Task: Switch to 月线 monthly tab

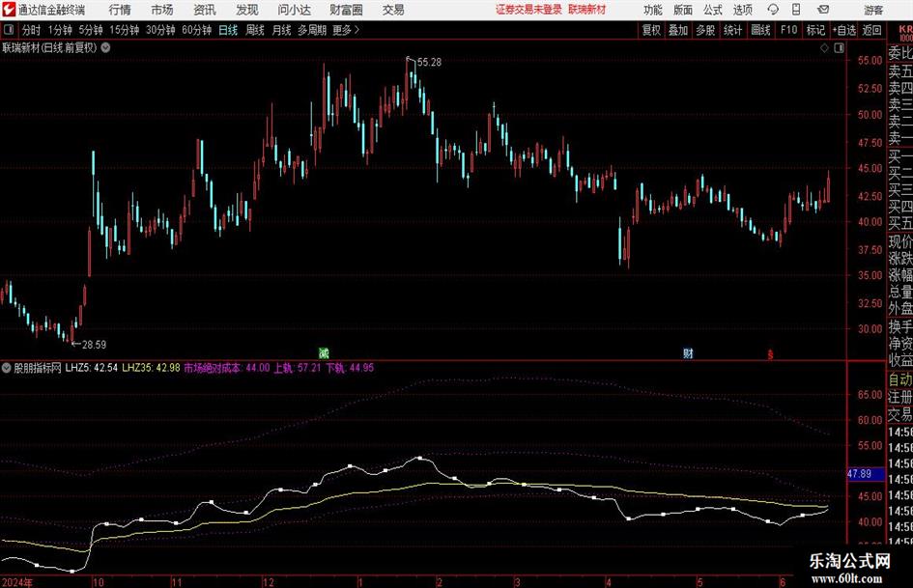Action: click(x=282, y=30)
